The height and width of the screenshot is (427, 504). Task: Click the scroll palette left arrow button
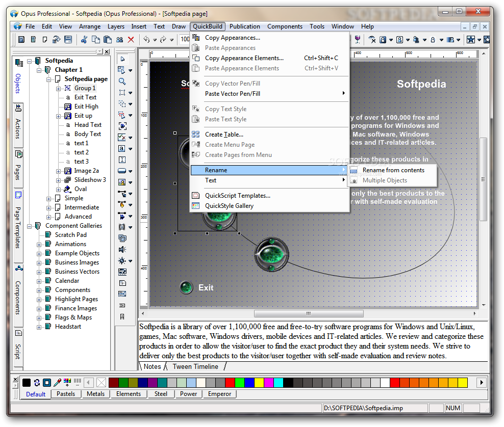88,382
